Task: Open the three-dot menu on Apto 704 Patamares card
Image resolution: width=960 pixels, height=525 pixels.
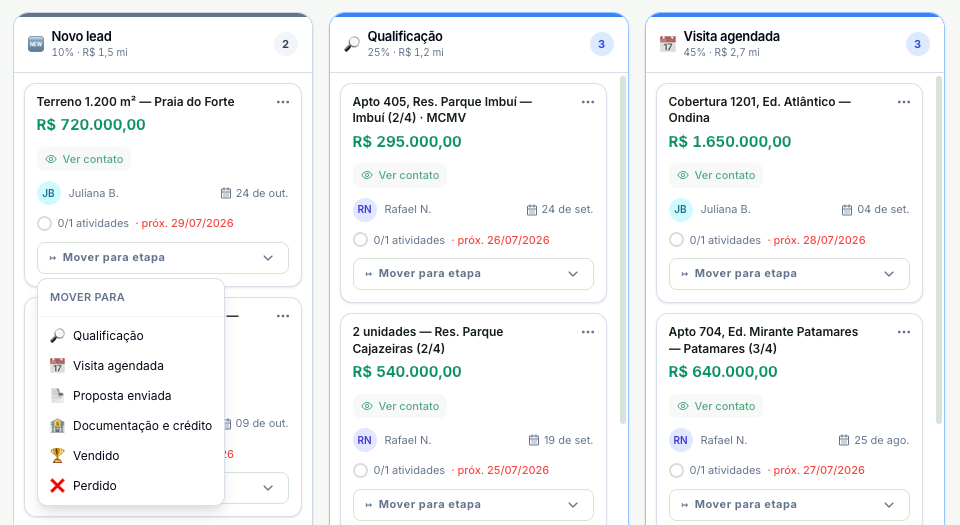Action: point(904,332)
